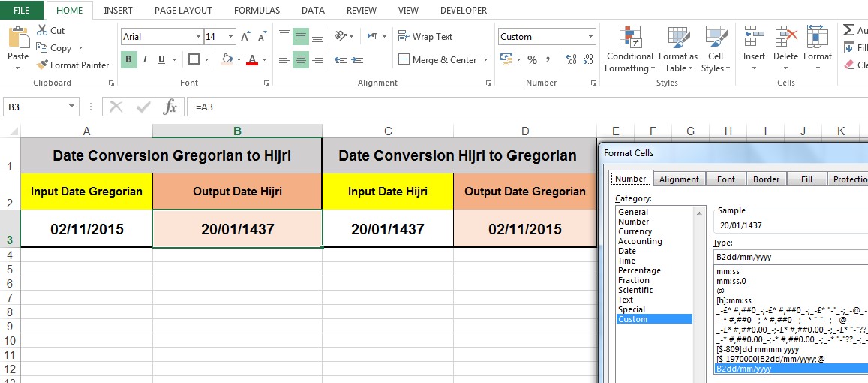
Task: Switch to Alignment tab in Format Cells
Action: (x=679, y=179)
